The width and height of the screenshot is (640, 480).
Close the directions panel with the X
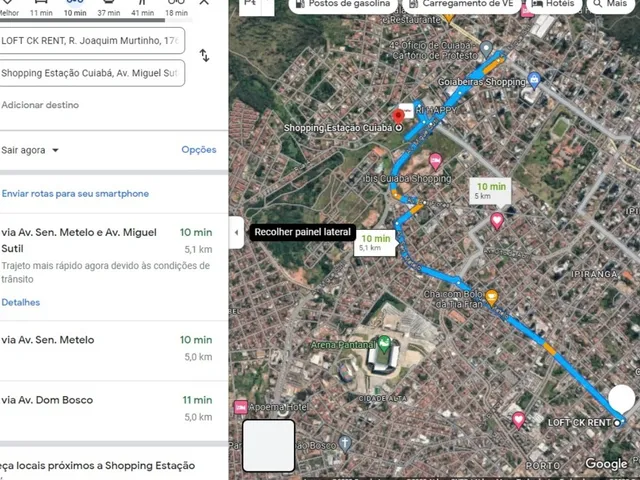pos(204,2)
